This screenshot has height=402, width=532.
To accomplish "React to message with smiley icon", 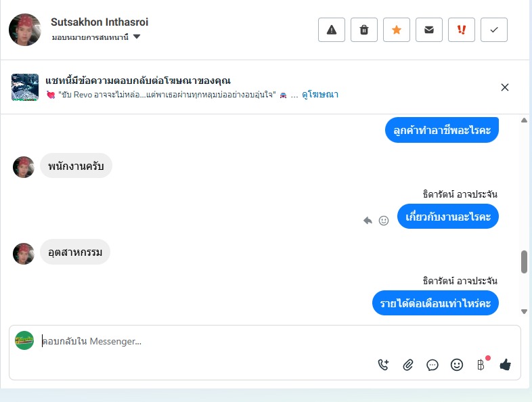I will tap(384, 221).
